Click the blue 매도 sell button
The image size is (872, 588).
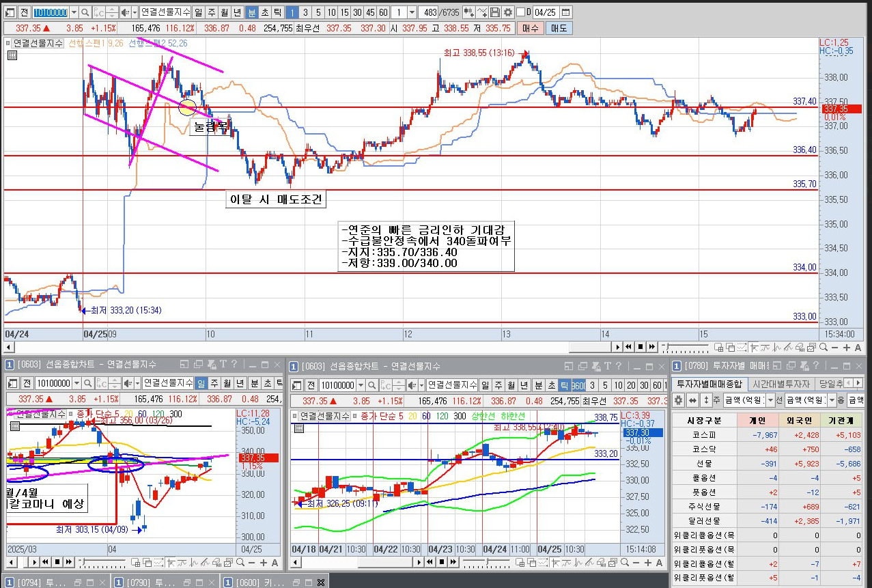pos(559,28)
